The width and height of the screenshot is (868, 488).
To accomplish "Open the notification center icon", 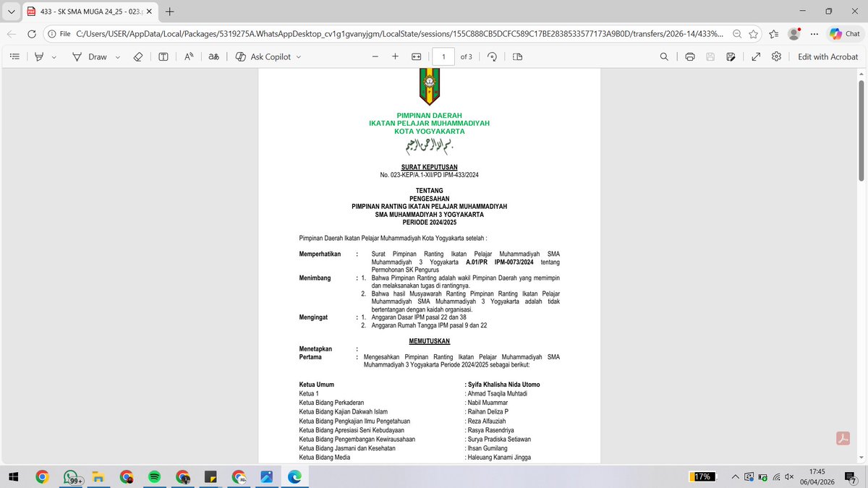I will (850, 477).
